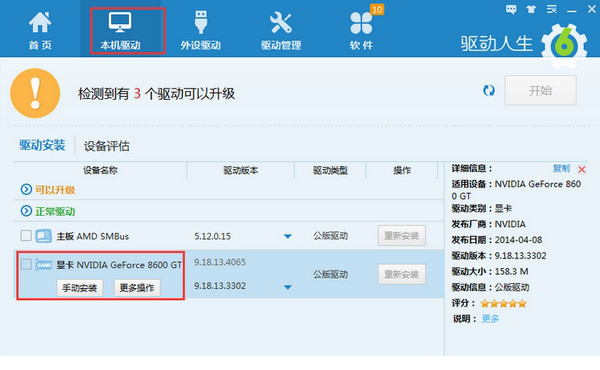Minimize the 驱动人生 window
Viewport: 600px width, 370px height.
click(x=572, y=11)
